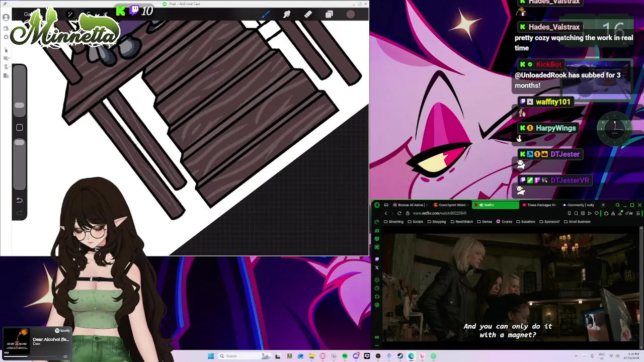Open the brown color picker circle
Screen dimensions: 644x362
(350, 14)
